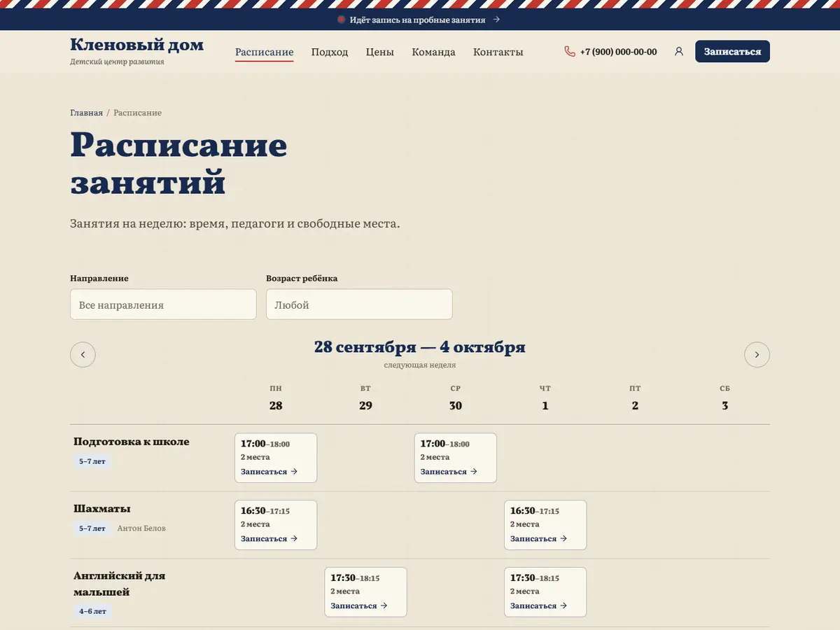840x630 pixels.
Task: Click the week title 28 сентября — 4 октября
Action: (x=420, y=347)
